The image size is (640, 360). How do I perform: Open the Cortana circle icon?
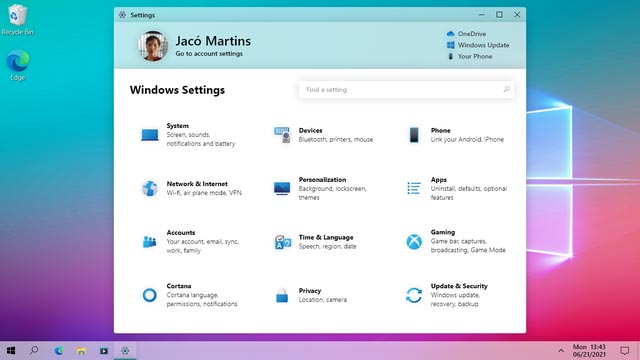tap(150, 295)
